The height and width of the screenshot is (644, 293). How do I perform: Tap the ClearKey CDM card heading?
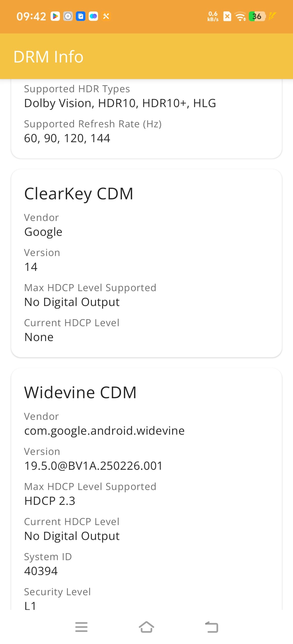click(x=79, y=194)
